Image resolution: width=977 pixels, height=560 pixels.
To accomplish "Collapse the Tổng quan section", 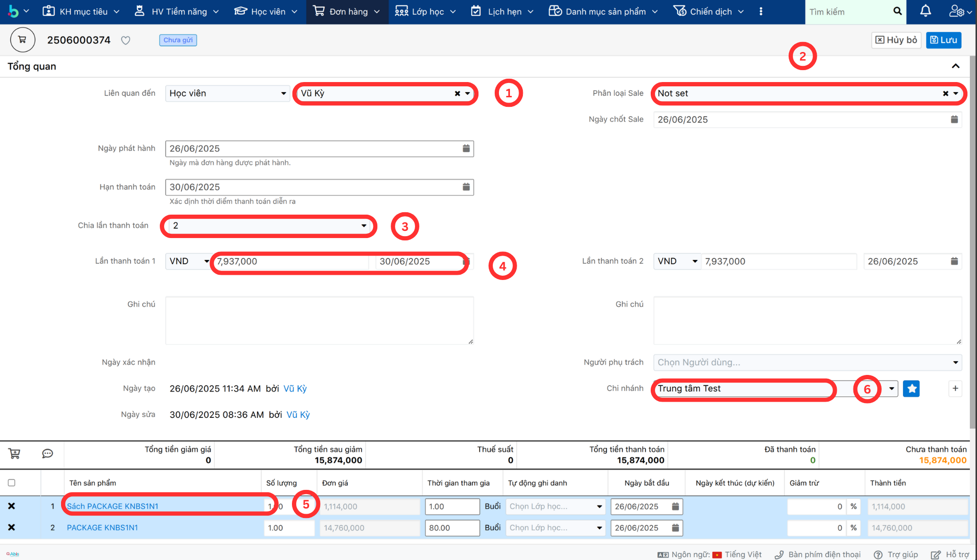I will [955, 66].
